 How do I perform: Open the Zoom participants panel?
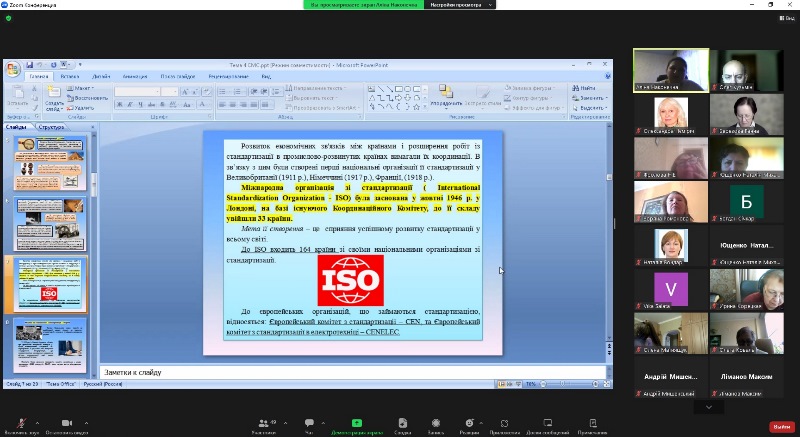(x=264, y=422)
